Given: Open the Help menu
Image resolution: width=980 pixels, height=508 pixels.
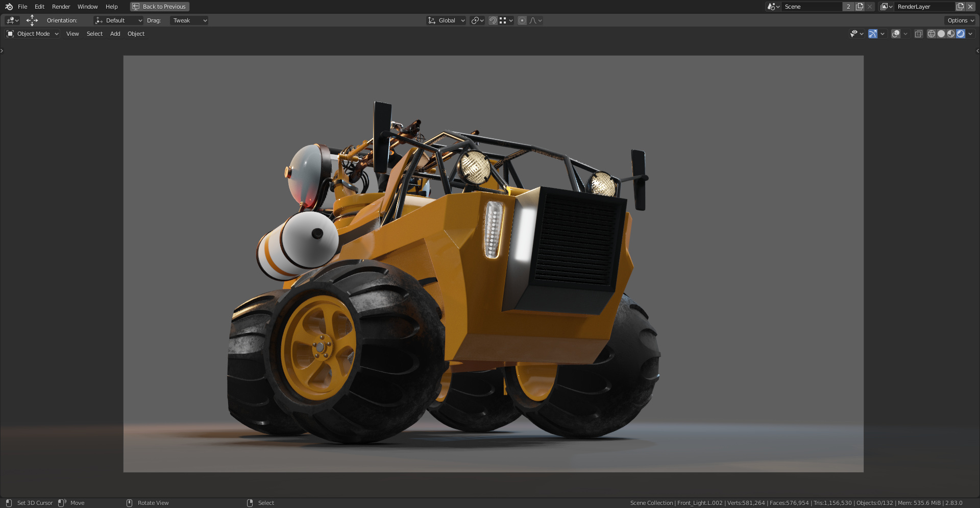Looking at the screenshot, I should pos(111,7).
